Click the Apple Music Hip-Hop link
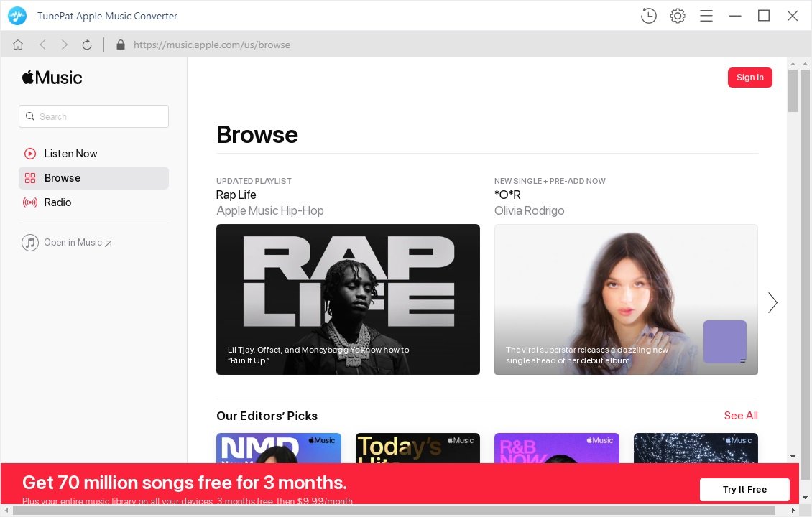Image resolution: width=812 pixels, height=517 pixels. (x=269, y=210)
